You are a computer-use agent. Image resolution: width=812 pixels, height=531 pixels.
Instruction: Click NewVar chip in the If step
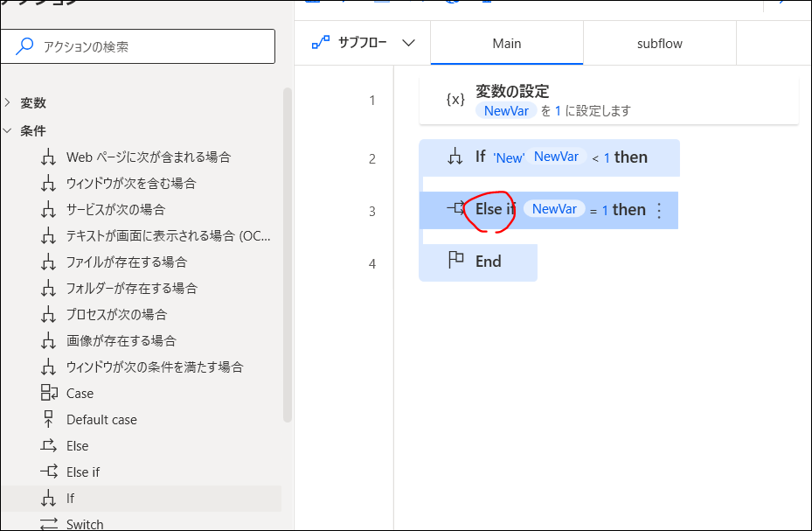(556, 157)
